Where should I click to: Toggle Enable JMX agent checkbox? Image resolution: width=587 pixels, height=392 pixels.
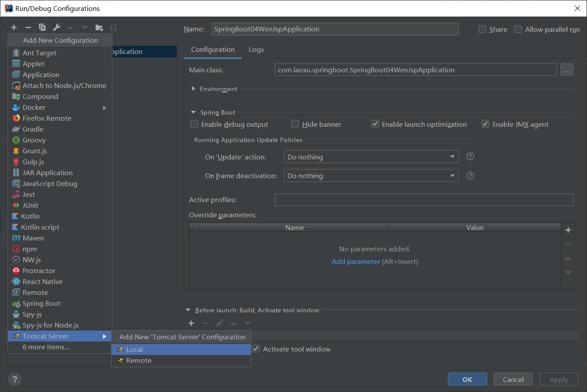tap(485, 124)
